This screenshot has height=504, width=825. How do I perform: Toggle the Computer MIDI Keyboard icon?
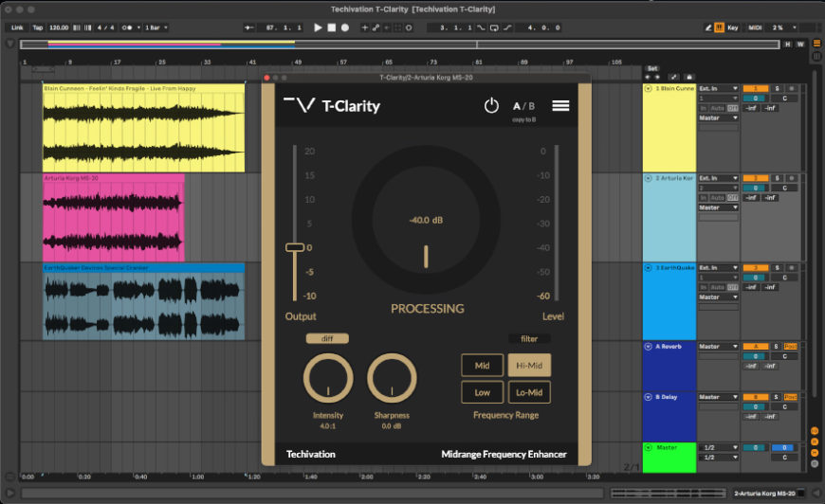719,27
